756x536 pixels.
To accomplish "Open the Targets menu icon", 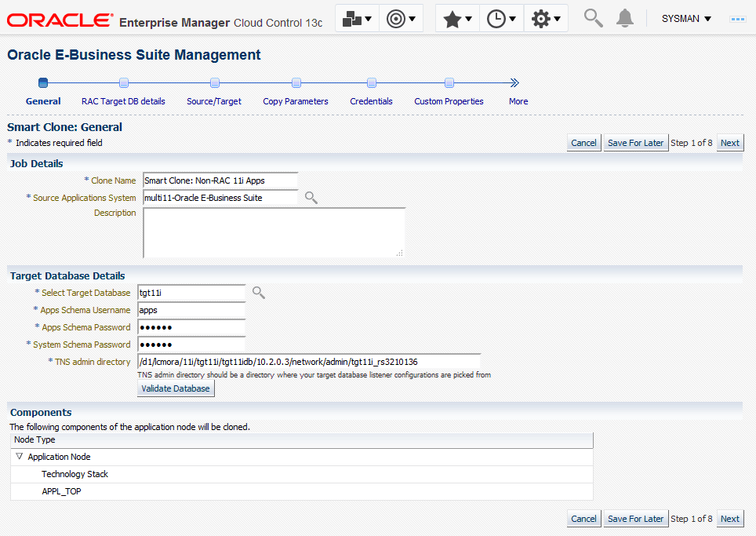I will point(402,19).
